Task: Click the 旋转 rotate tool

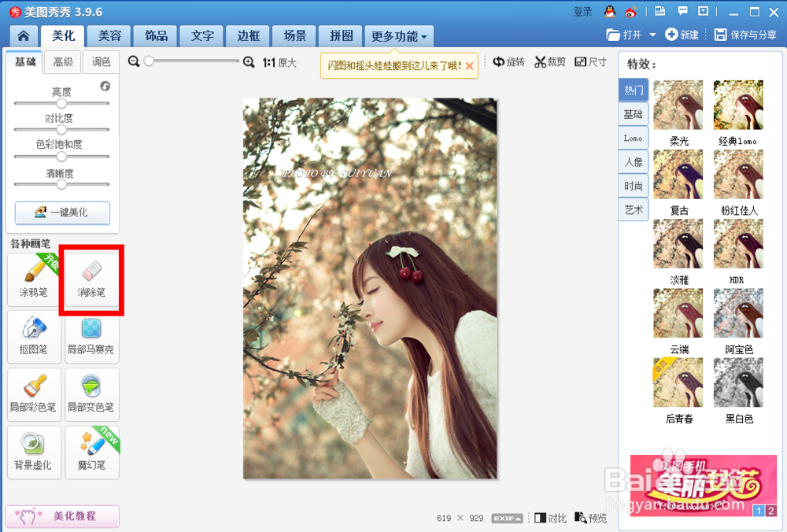Action: click(509, 61)
